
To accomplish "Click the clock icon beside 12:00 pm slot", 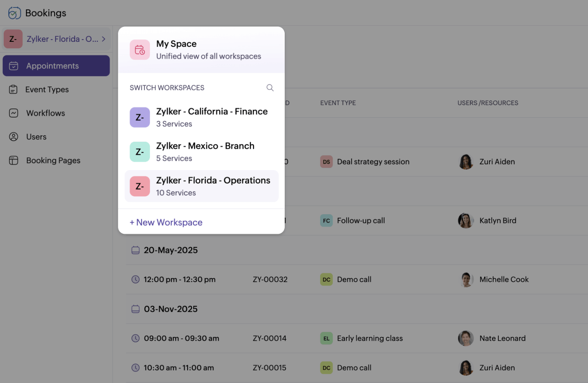I will [135, 279].
